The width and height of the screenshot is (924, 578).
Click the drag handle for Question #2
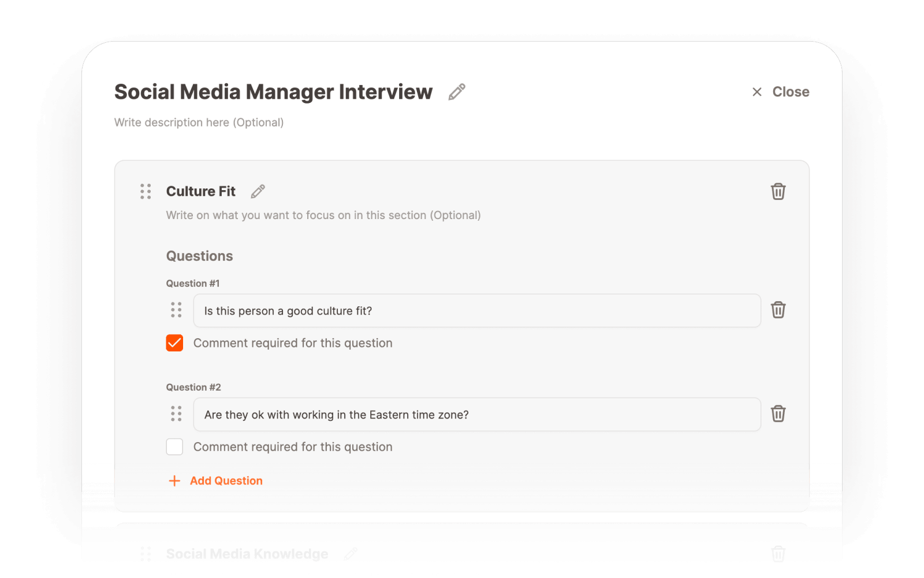(x=176, y=414)
